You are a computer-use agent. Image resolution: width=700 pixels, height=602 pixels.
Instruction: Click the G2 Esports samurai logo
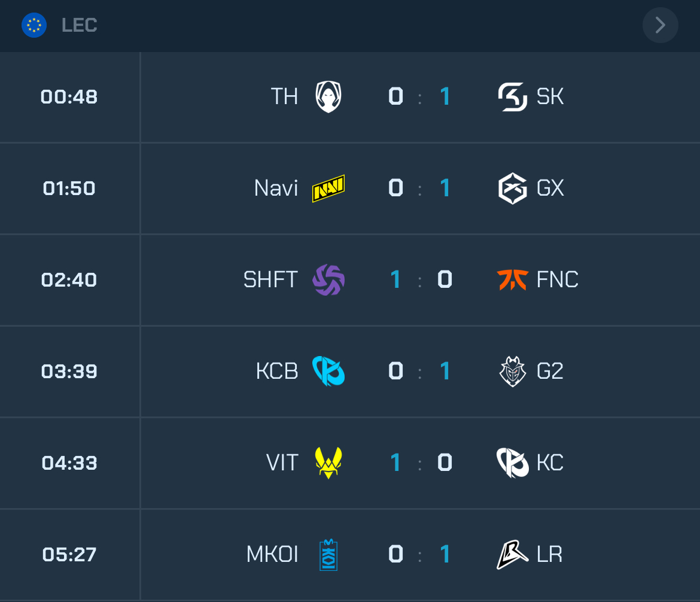513,372
